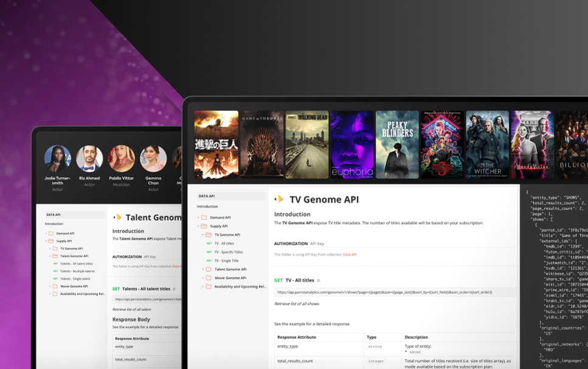The image size is (588, 369).
Task: Click the GET badge beside Talents - Single talent
Action: tap(55, 279)
